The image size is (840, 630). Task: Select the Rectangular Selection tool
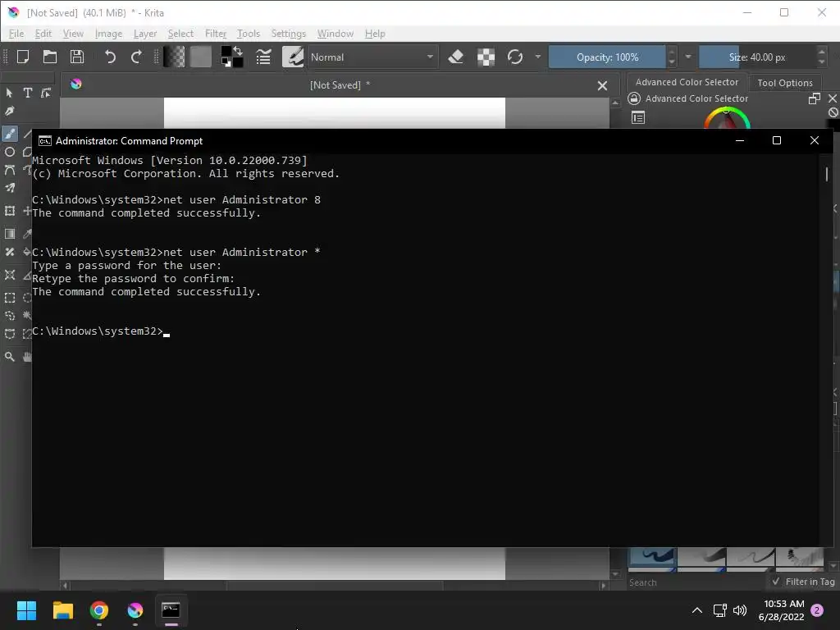point(10,298)
